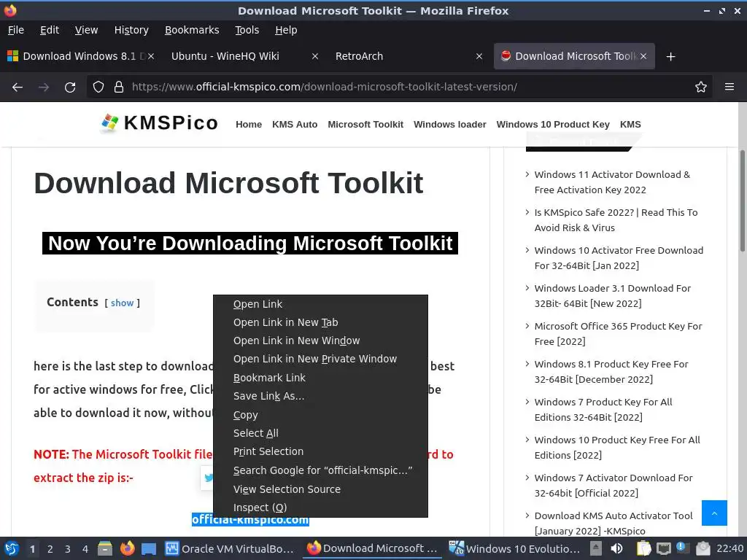This screenshot has width=747, height=560.
Task: Open the Home navigation link
Action: point(249,124)
